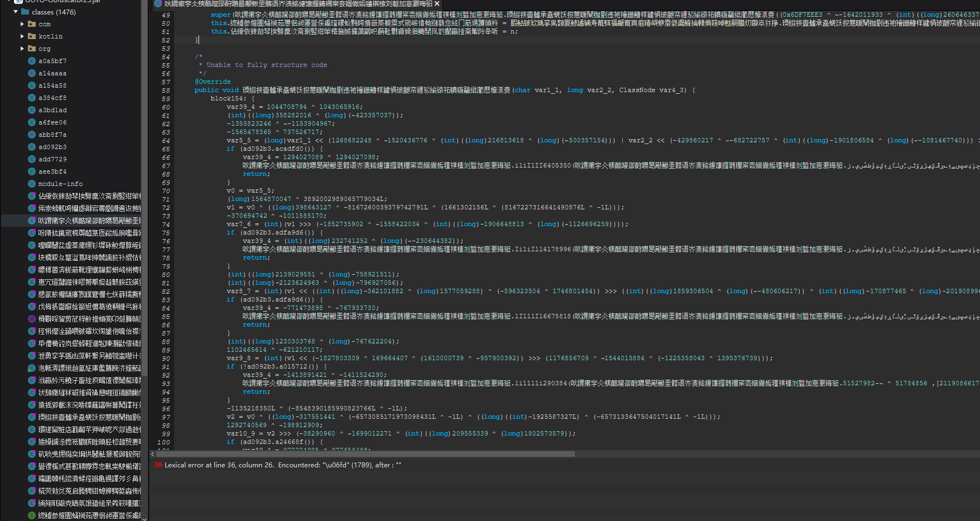Click the class icon beside a0a5bf7
The width and height of the screenshot is (980, 521).
(x=32, y=61)
